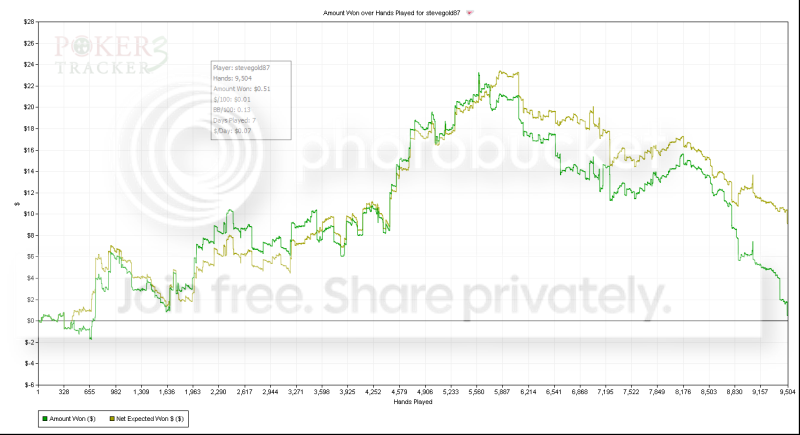Click the $6 y-axis tick label
Screen dimensions: 800x435
pyautogui.click(x=30, y=257)
